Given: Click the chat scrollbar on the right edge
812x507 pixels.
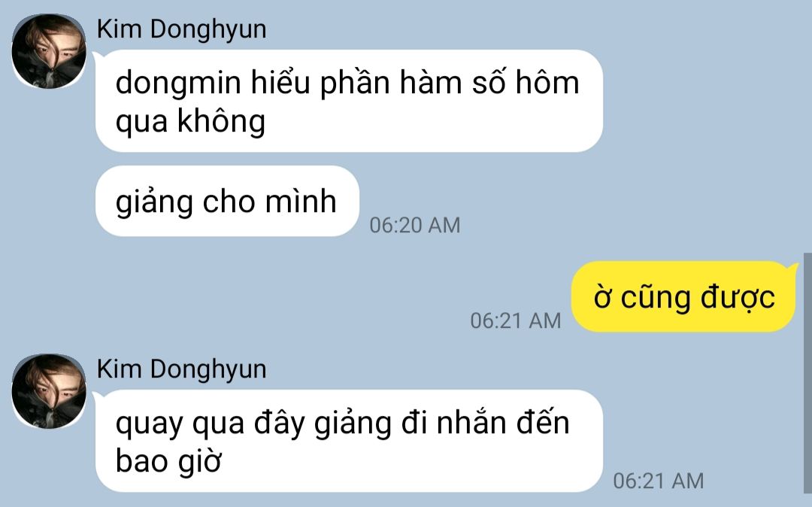Looking at the screenshot, I should click(x=807, y=373).
